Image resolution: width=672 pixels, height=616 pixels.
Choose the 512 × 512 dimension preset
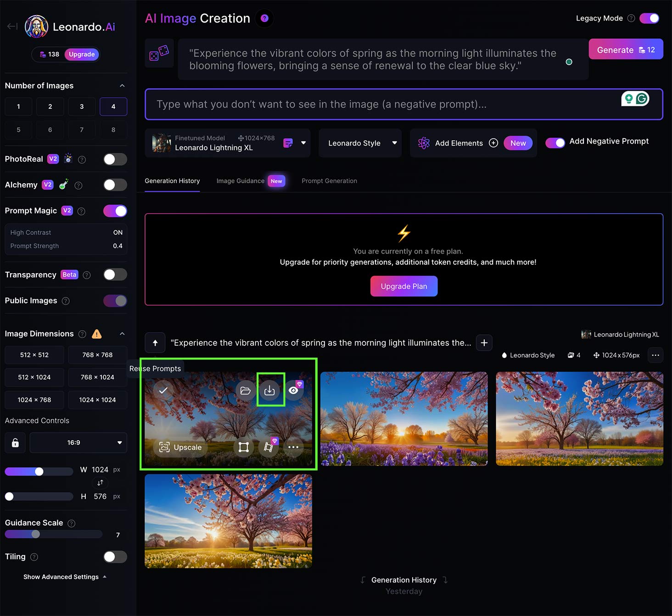[34, 355]
